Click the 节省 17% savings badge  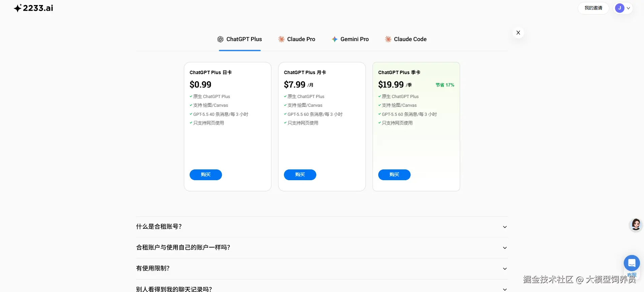(445, 85)
